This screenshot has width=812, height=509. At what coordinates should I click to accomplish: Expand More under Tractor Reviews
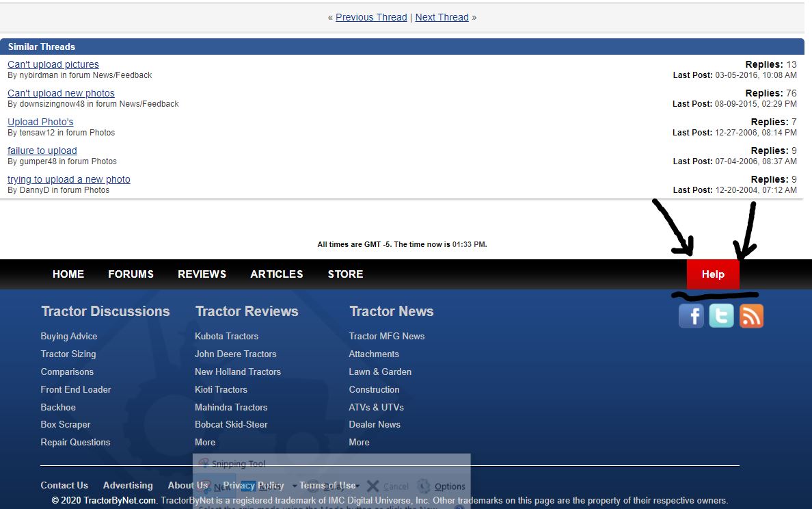[205, 442]
